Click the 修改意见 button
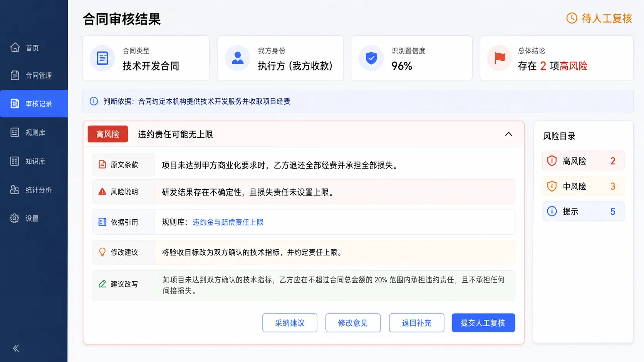644x362 pixels. [353, 323]
